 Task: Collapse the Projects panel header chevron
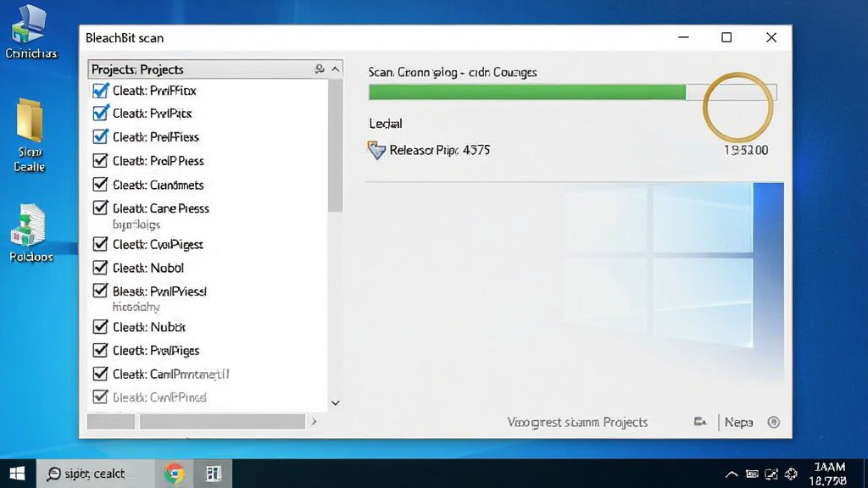(x=336, y=69)
